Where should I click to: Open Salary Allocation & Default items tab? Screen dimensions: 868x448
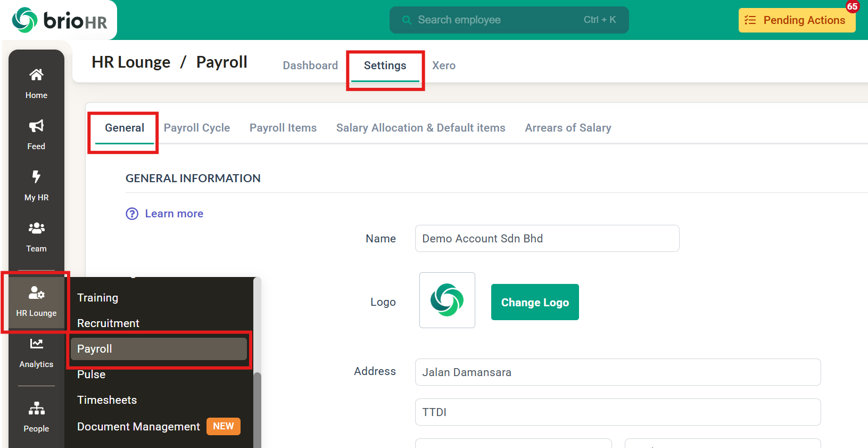tap(420, 128)
